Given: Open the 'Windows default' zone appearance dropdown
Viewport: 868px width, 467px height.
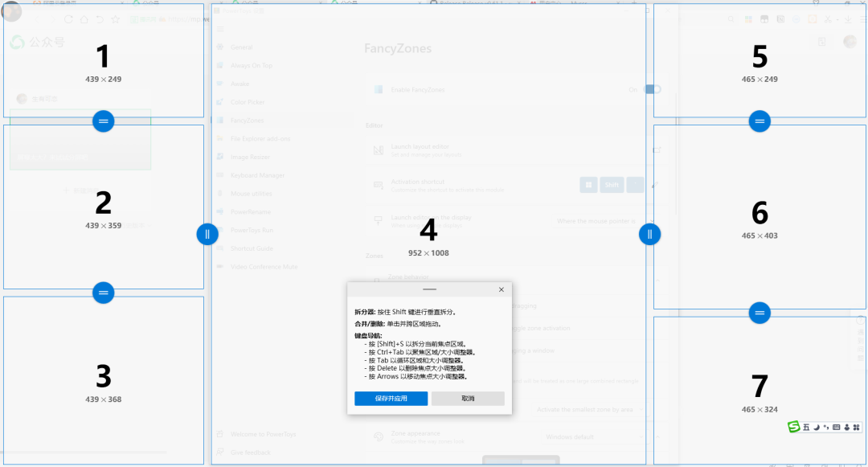Looking at the screenshot, I should pyautogui.click(x=595, y=436).
